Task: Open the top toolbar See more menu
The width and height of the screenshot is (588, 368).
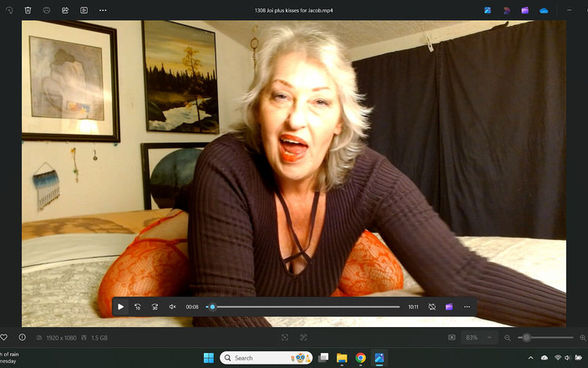Action: coord(103,10)
